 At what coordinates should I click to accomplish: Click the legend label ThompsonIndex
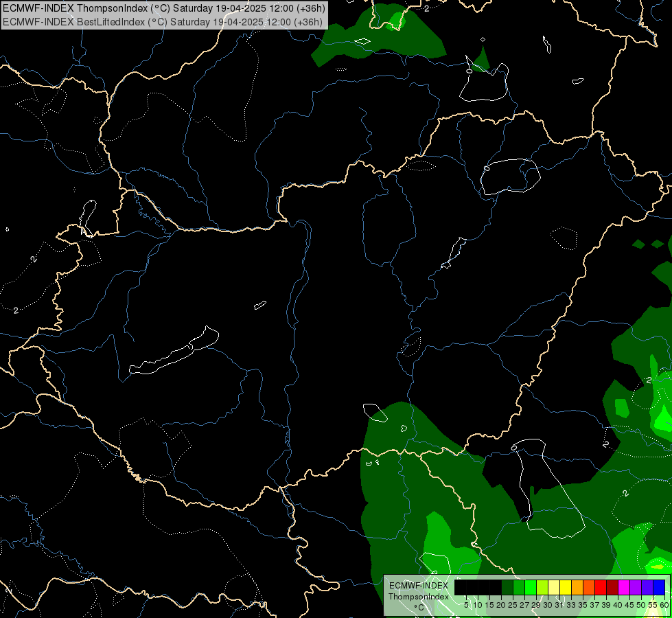(418, 597)
